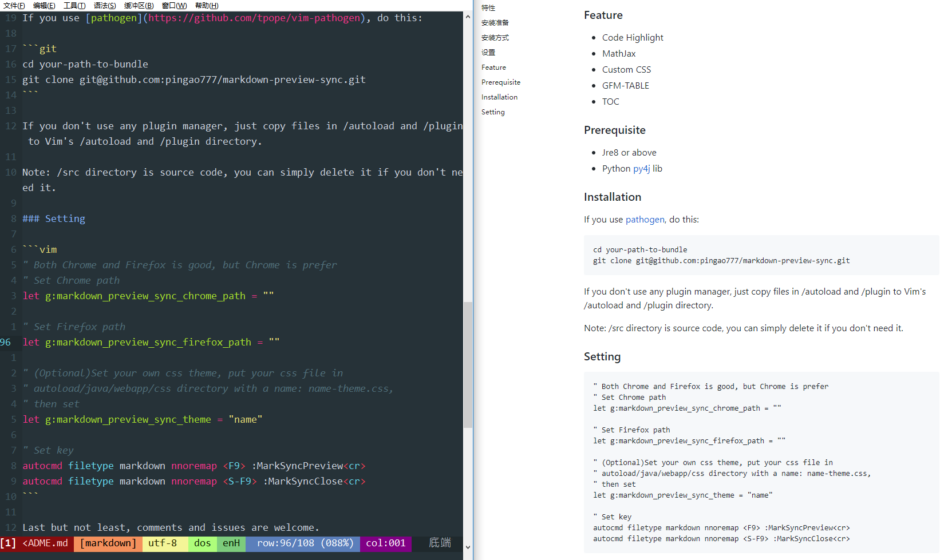Jump to Prerequisite in the TOC sidebar
This screenshot has width=948, height=560.
click(501, 82)
